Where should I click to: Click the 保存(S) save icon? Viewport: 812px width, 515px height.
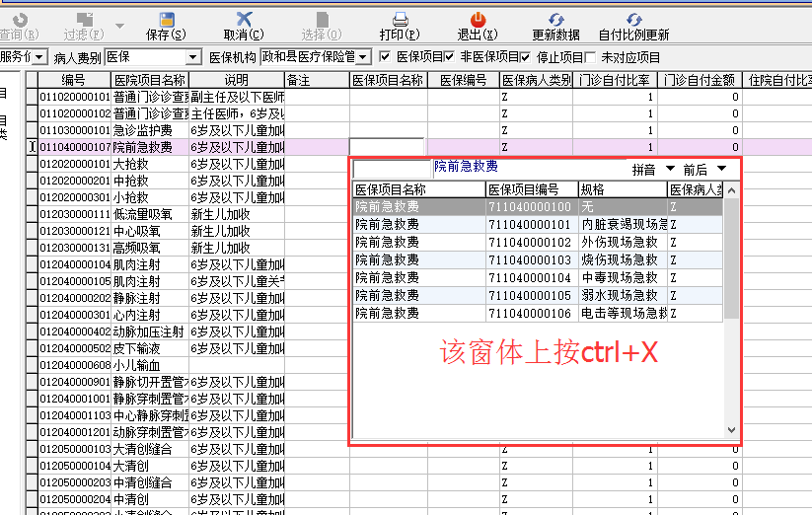[x=167, y=20]
